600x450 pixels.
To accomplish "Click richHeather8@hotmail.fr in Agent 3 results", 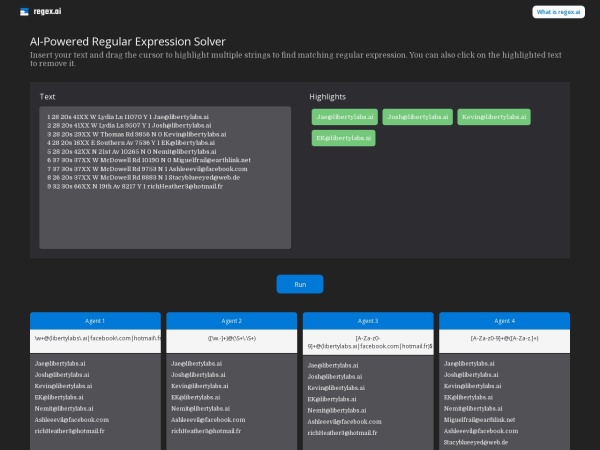I will click(x=342, y=432).
